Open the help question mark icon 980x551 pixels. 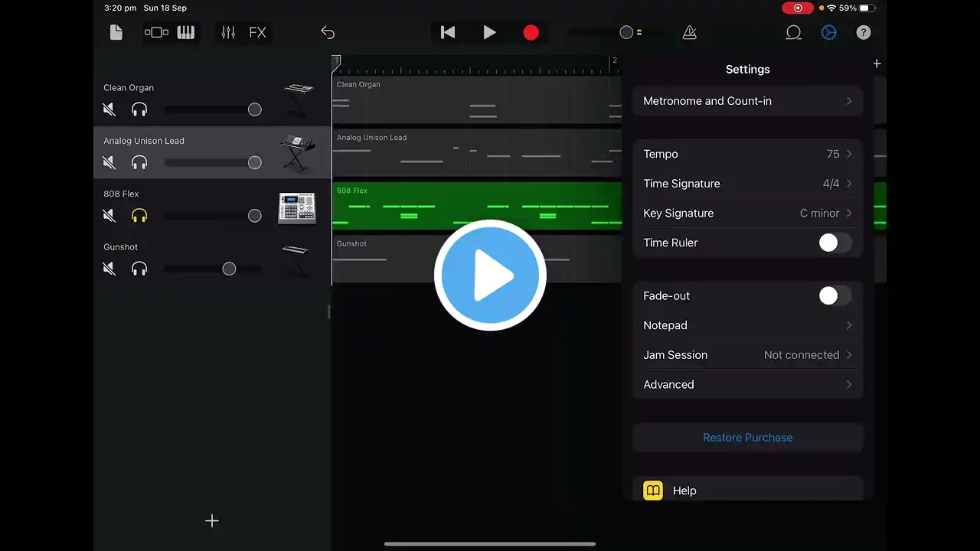coord(864,32)
